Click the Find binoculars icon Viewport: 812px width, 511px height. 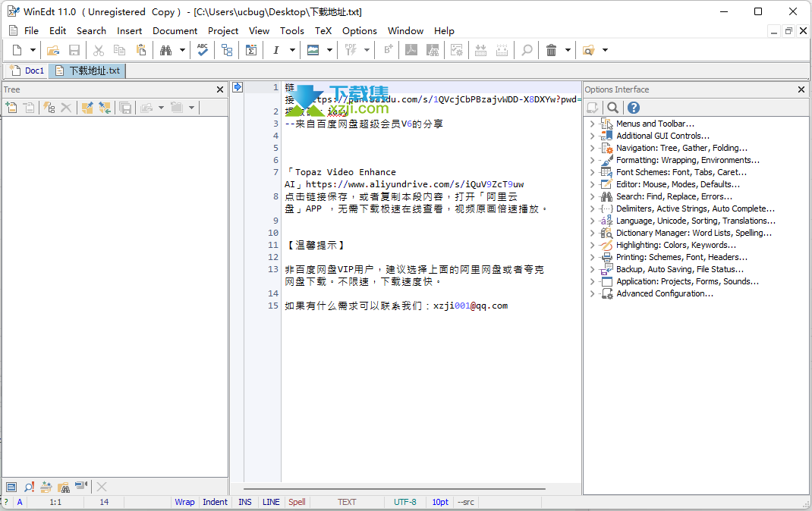165,50
